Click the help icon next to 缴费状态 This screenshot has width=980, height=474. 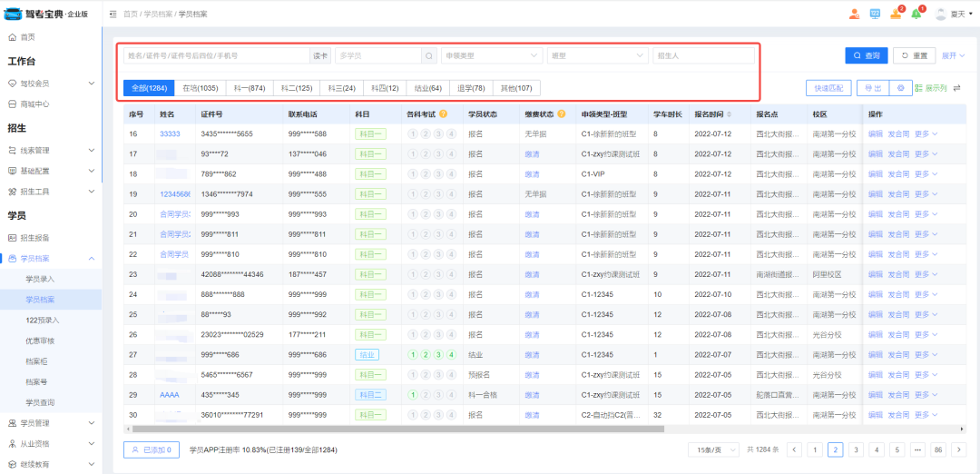tap(562, 114)
